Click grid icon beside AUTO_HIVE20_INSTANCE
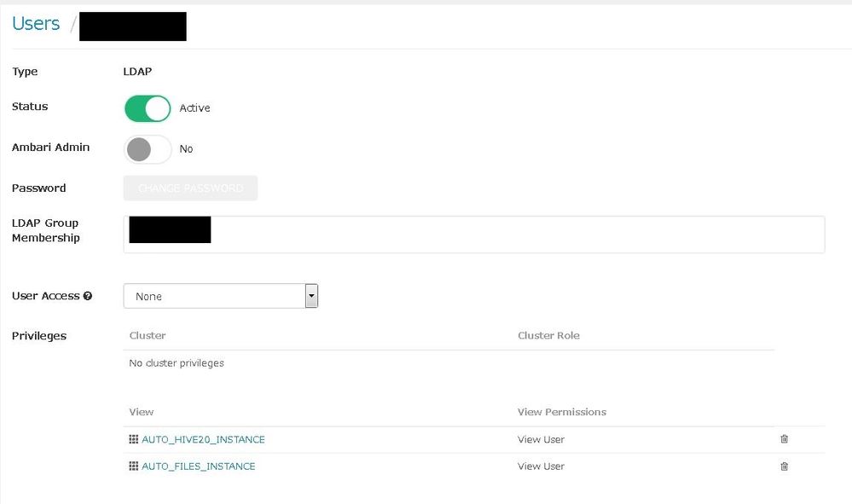Screen dimensions: 852x504 click(x=133, y=439)
